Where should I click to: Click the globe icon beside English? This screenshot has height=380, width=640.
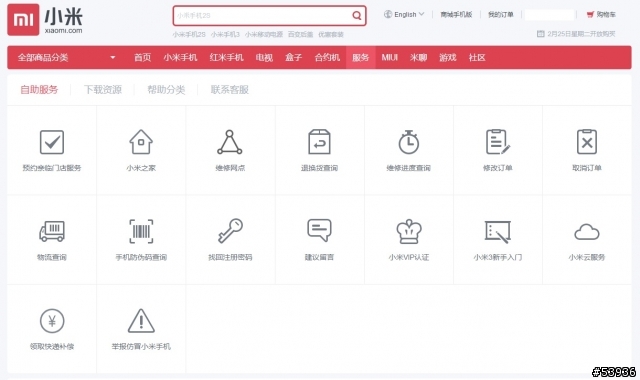click(388, 14)
